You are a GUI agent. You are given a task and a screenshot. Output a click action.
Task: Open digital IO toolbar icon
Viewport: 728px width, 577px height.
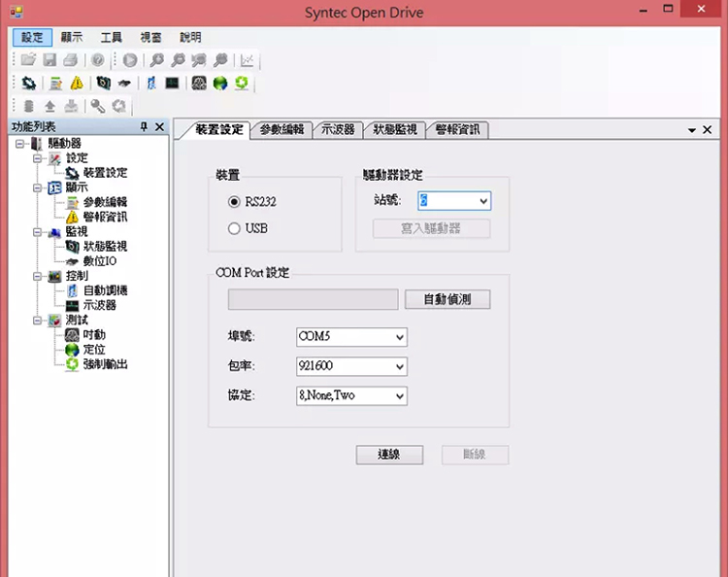point(124,84)
